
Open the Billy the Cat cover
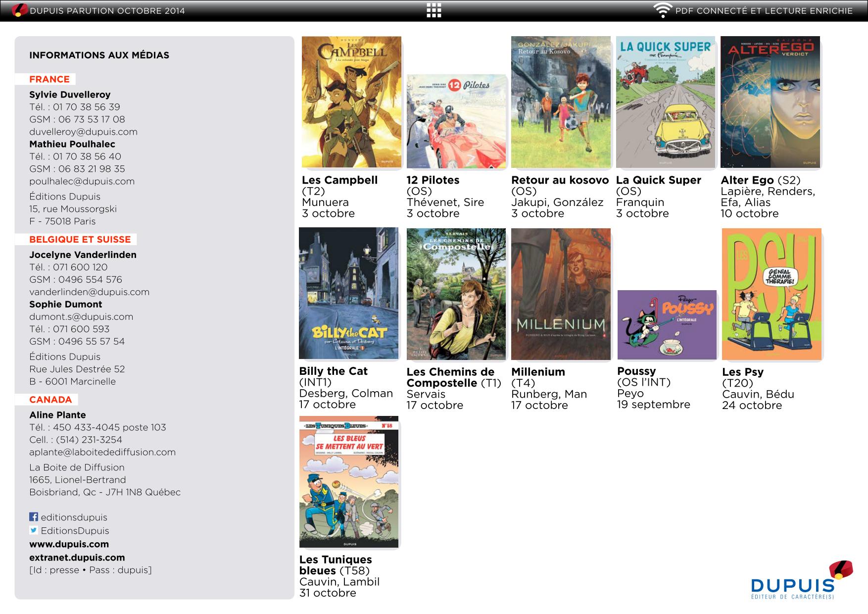348,293
